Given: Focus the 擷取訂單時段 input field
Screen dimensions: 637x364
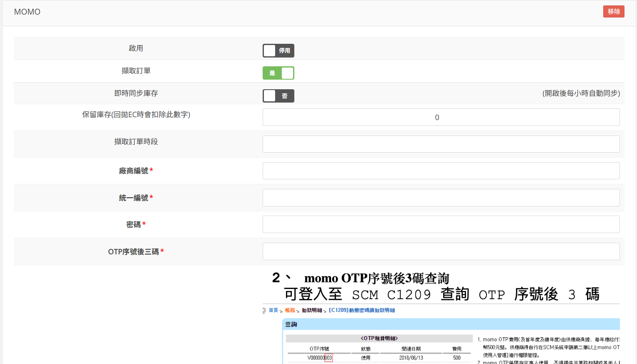Looking at the screenshot, I should click(x=441, y=144).
